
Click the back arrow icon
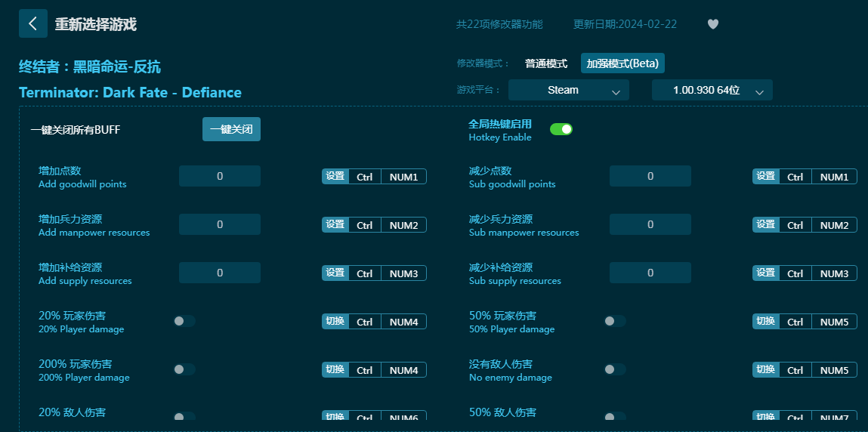33,23
